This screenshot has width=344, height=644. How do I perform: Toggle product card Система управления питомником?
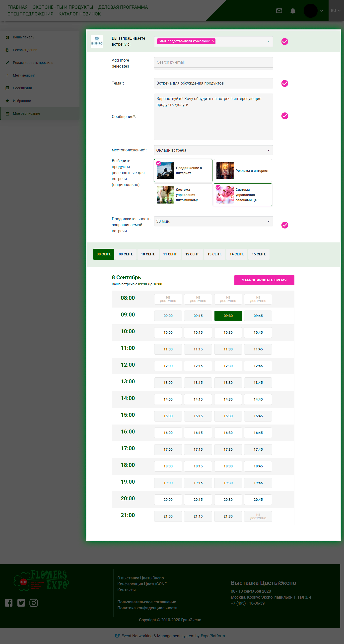[183, 195]
